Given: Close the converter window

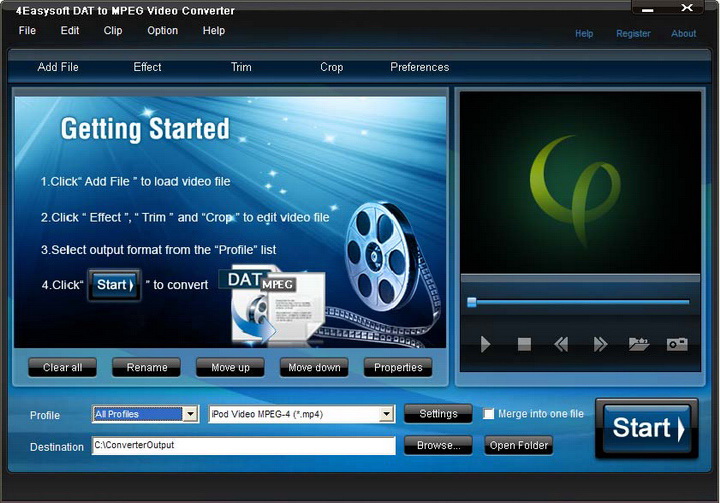Looking at the screenshot, I should tap(687, 8).
